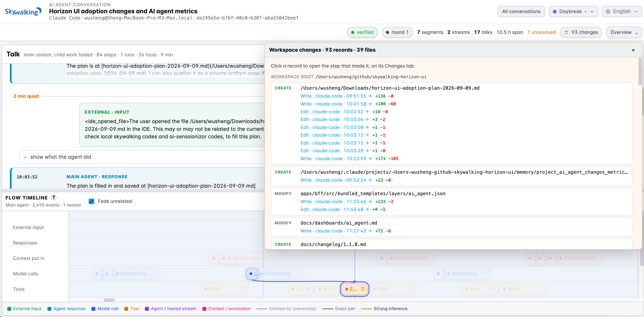The image size is (644, 317).
Task: Open the Skywalking logo home link
Action: pyautogui.click(x=23, y=12)
